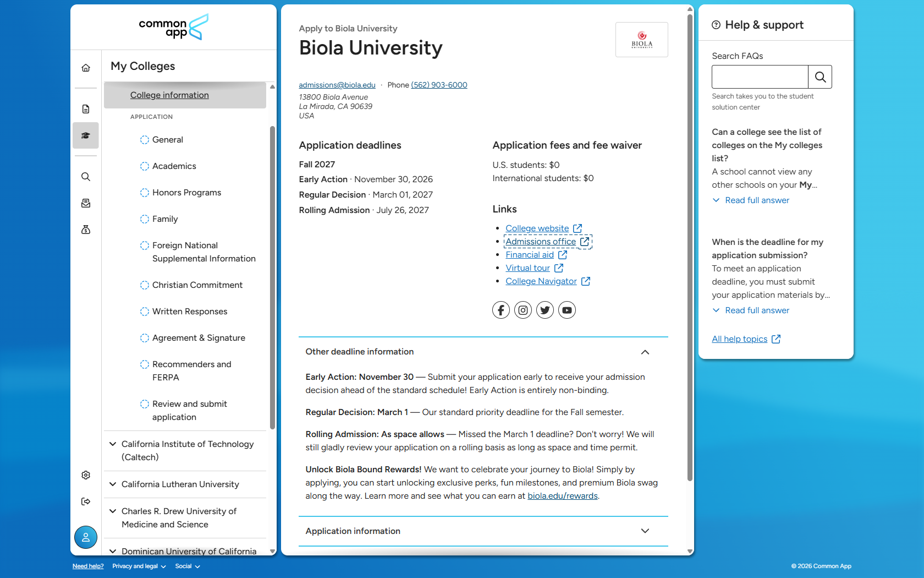Open the Financial aid link
The width and height of the screenshot is (924, 578).
[536, 255]
